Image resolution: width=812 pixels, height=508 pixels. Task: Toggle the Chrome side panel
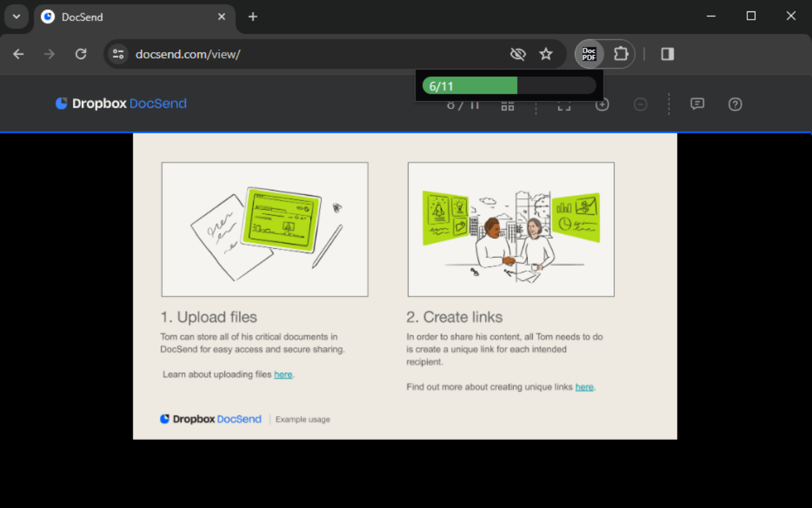point(667,54)
